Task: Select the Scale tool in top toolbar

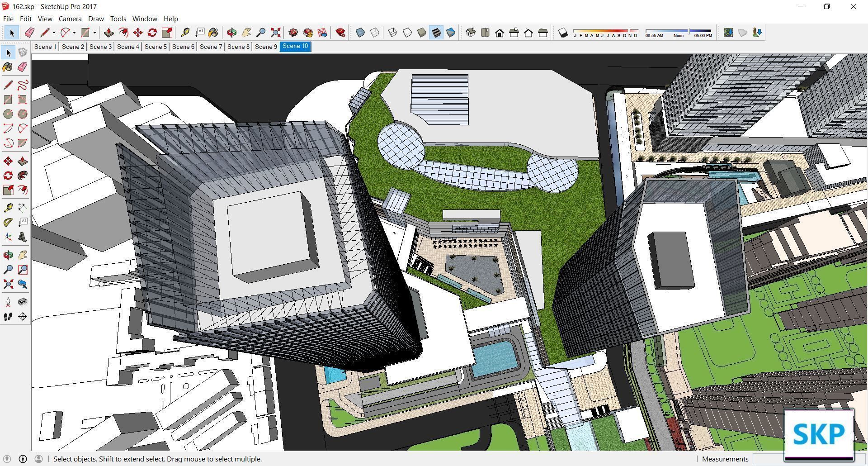Action: click(x=167, y=33)
